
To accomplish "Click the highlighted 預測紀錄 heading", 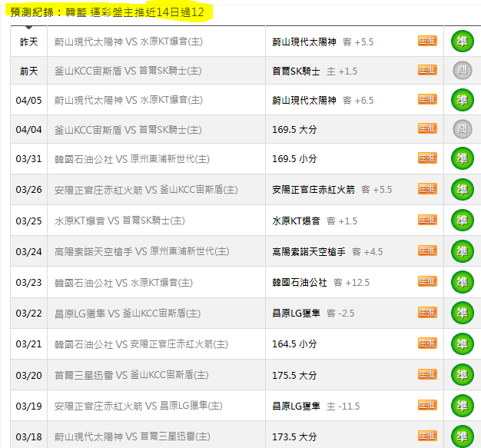I will click(x=108, y=12).
